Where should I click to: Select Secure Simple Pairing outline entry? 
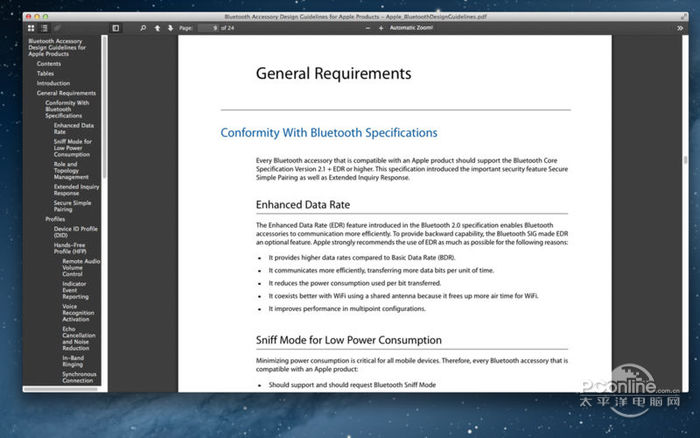[72, 206]
